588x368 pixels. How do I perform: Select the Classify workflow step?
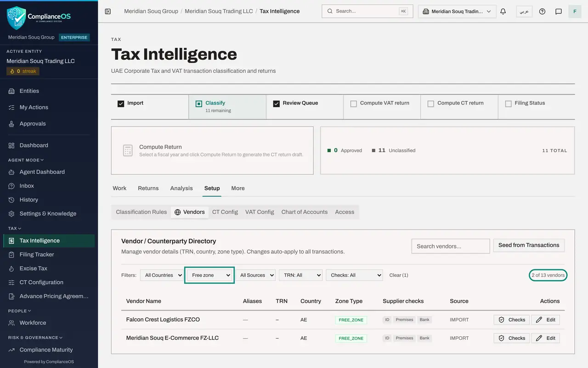[227, 107]
